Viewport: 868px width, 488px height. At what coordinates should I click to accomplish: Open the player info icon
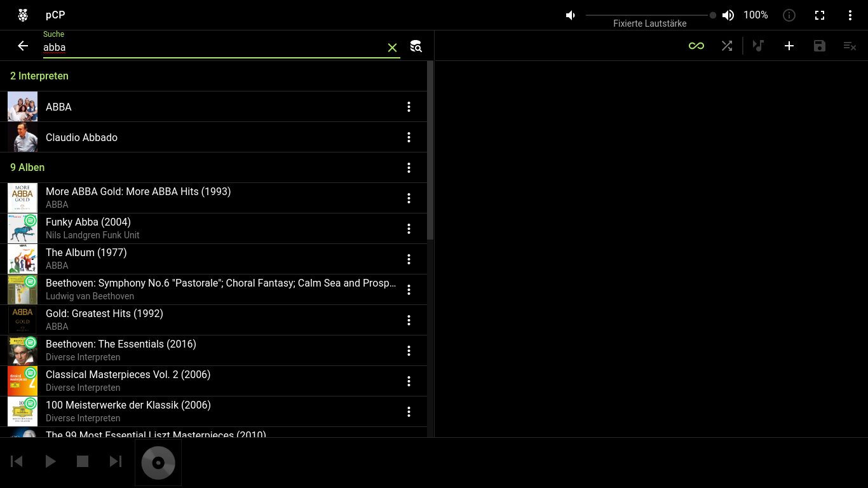click(x=789, y=15)
